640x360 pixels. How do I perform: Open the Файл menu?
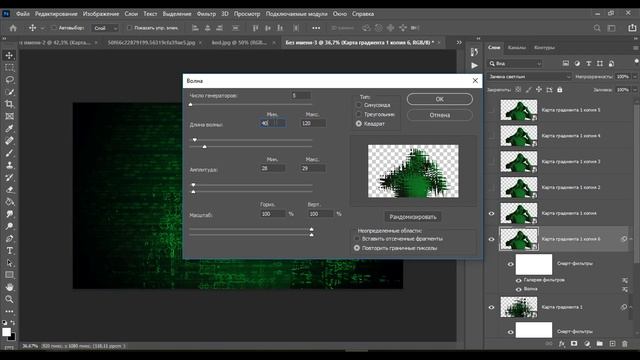pos(22,13)
